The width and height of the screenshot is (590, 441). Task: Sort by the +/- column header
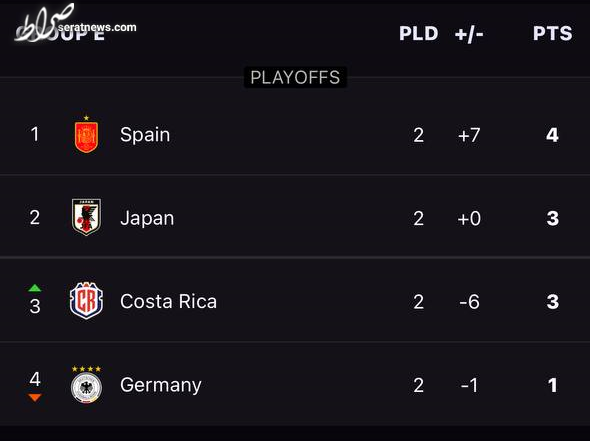pyautogui.click(x=469, y=34)
